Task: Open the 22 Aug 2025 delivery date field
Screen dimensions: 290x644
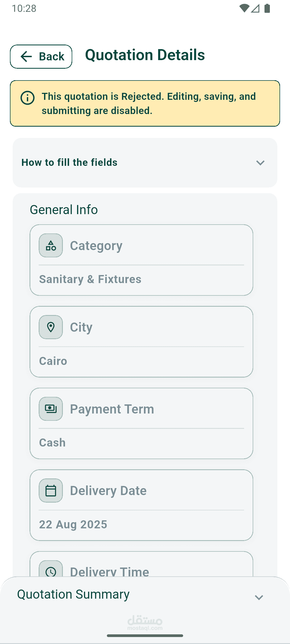Action: click(x=73, y=525)
